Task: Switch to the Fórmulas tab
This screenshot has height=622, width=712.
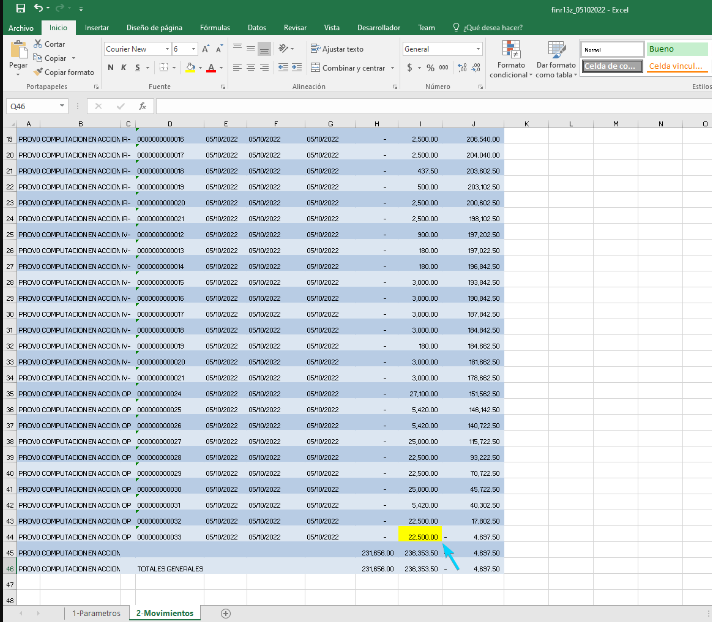Action: pos(215,28)
